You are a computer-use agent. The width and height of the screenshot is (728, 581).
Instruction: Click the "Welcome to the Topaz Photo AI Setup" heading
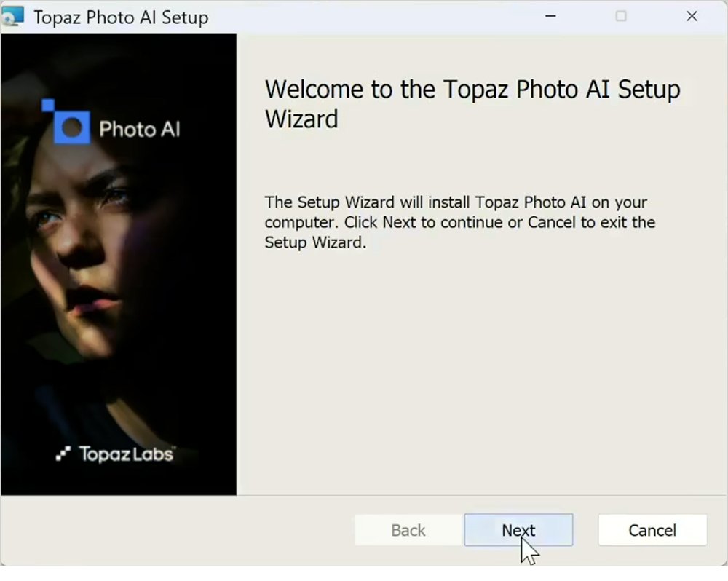pos(472,89)
